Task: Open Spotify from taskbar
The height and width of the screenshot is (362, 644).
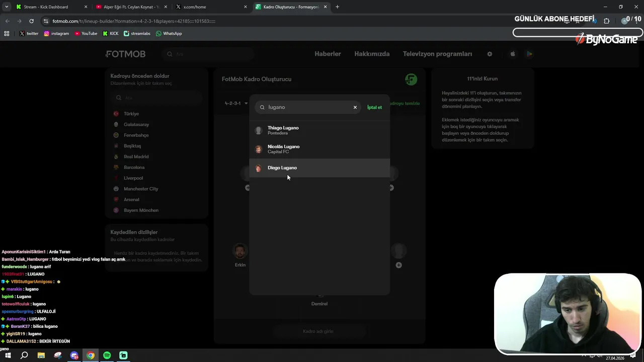Action: click(107, 355)
